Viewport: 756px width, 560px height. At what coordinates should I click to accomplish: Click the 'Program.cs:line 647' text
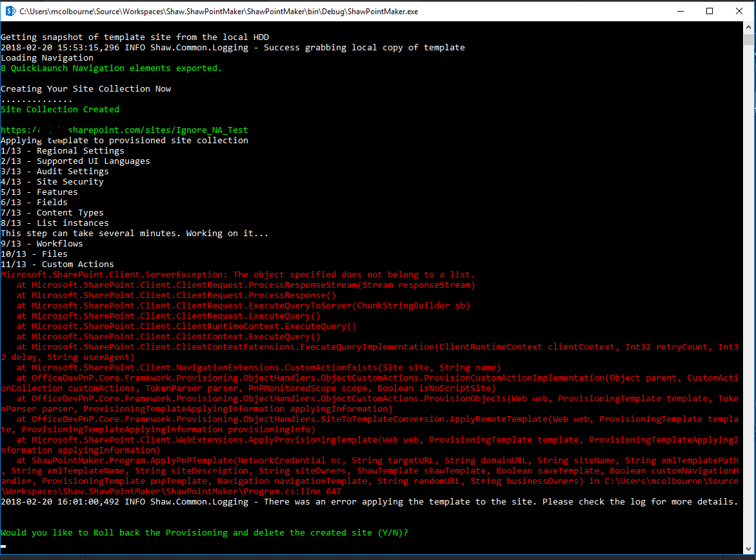tap(292, 492)
